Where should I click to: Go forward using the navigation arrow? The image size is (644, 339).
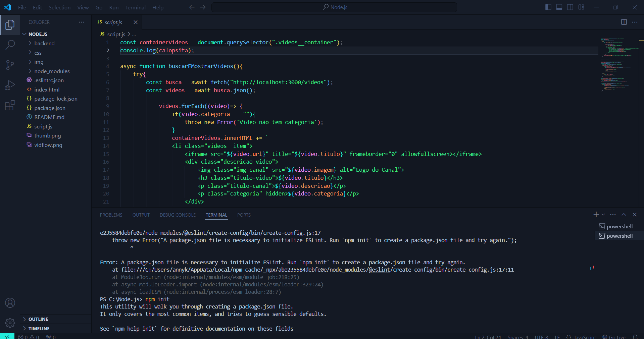(x=203, y=7)
